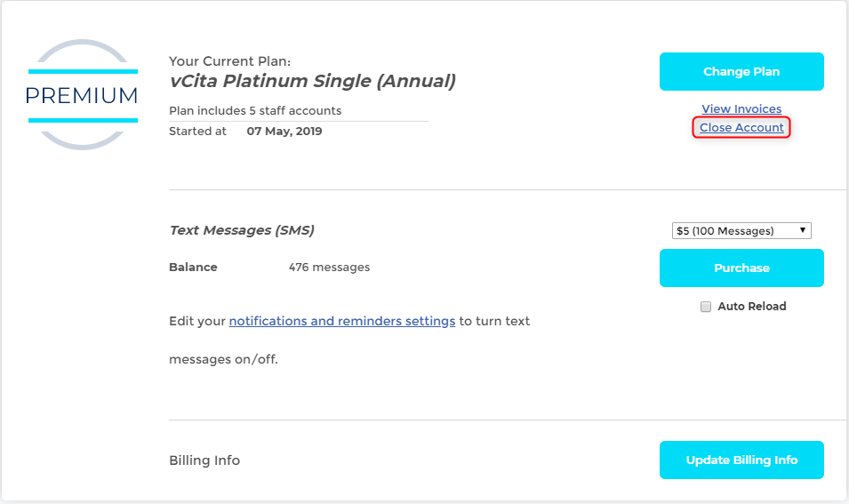Select the vCita Platinum Single (Annual) title
Viewport: 849px width, 504px height.
pyautogui.click(x=312, y=81)
